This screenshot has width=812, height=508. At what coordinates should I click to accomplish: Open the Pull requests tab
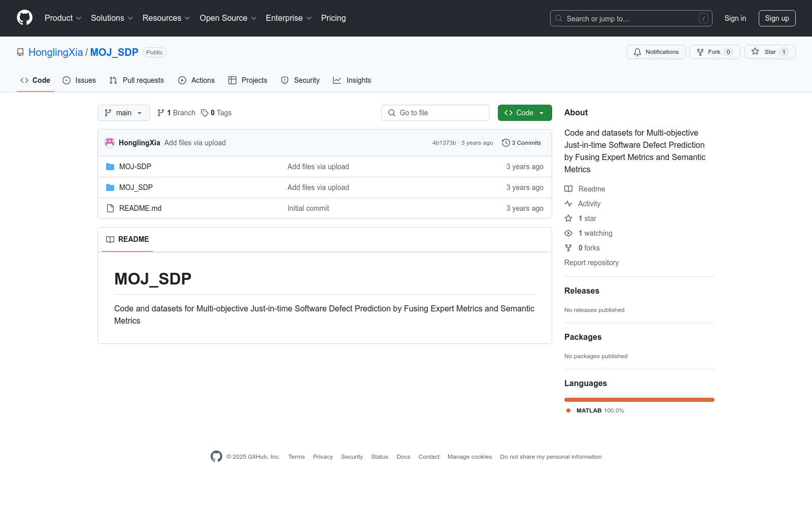137,80
